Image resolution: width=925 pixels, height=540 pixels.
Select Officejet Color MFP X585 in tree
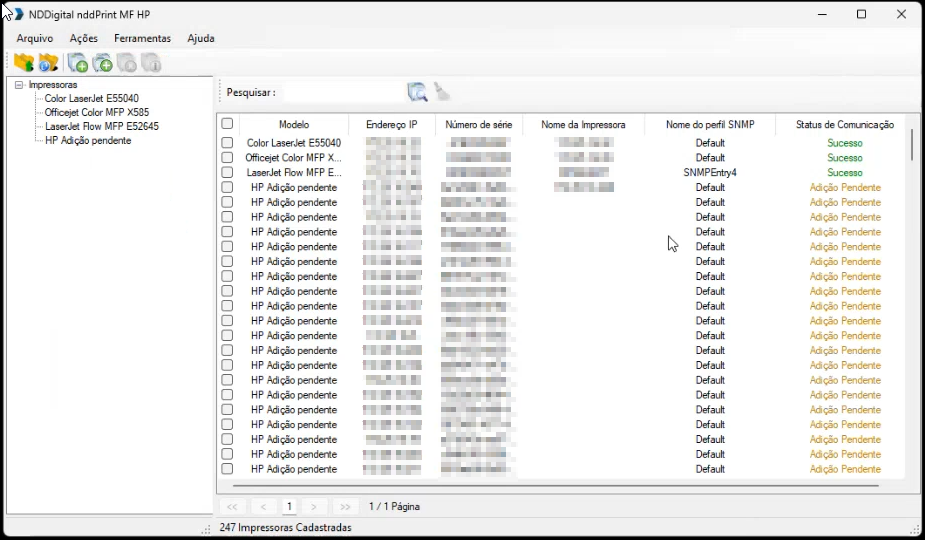[x=96, y=113]
